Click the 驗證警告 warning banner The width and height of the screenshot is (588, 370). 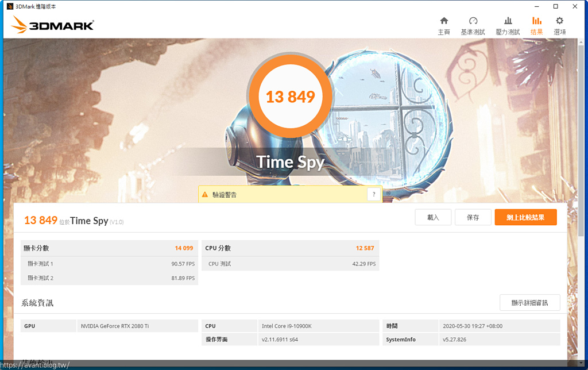[x=290, y=194]
